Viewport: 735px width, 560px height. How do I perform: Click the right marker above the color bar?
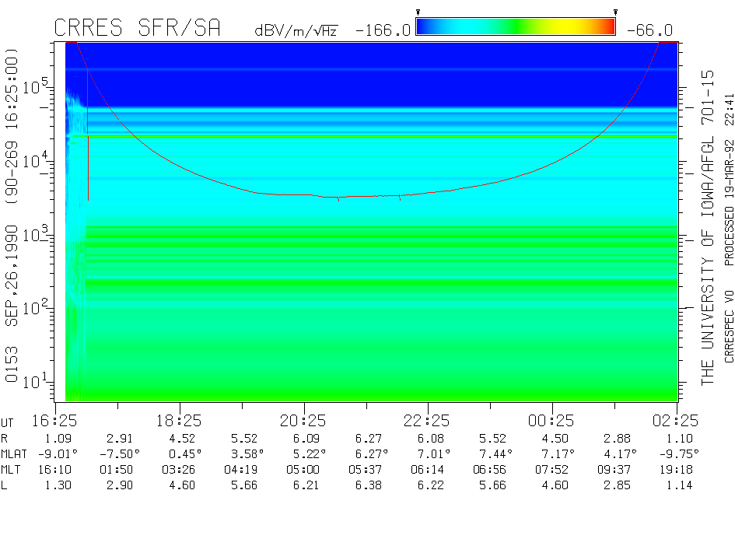click(615, 12)
